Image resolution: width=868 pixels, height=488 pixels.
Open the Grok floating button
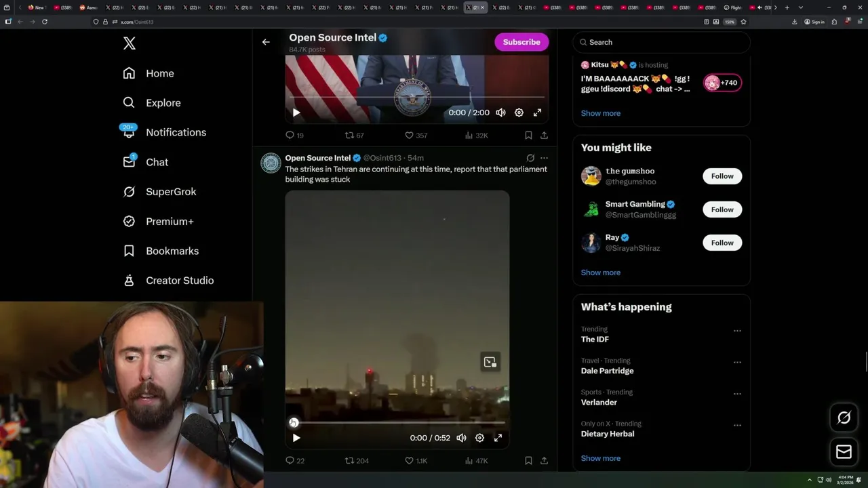[844, 418]
